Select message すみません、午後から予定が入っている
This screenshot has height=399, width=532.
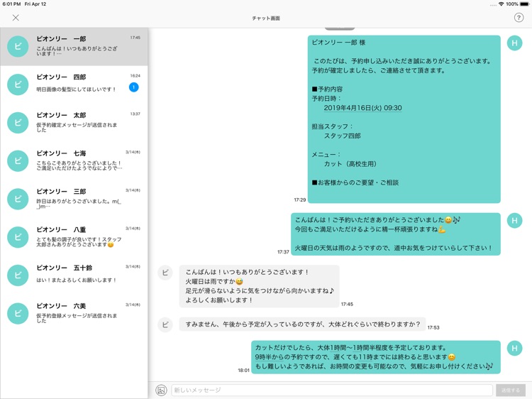302,324
